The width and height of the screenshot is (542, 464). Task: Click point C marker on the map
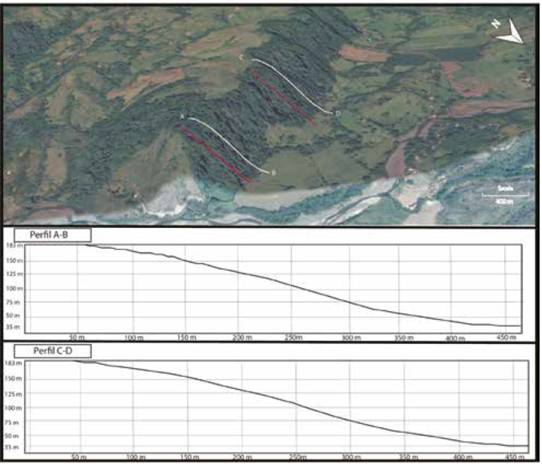click(242, 56)
